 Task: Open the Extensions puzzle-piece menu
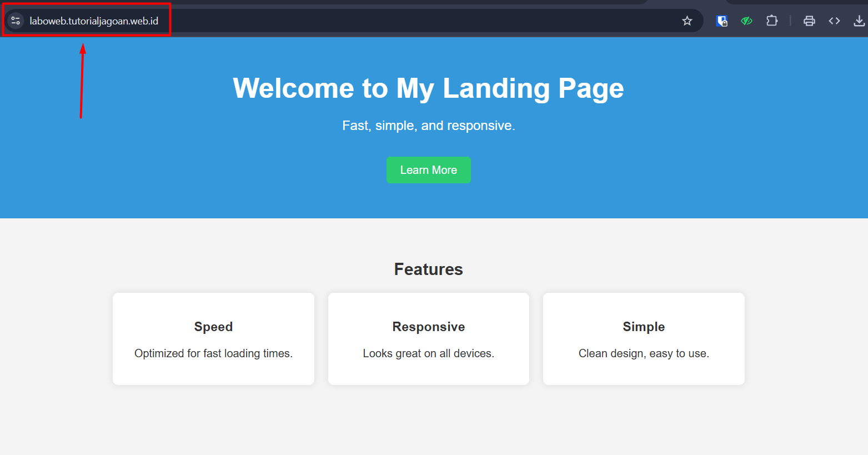tap(771, 21)
